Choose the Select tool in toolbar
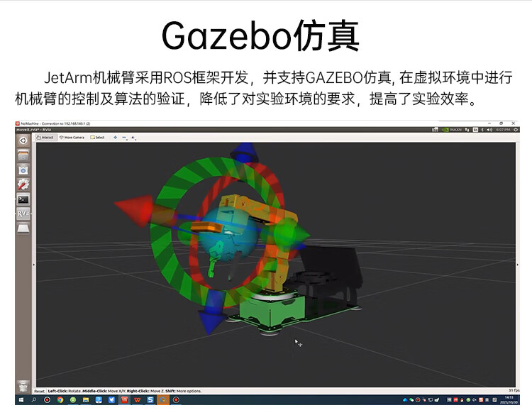532x420 pixels. (x=97, y=137)
